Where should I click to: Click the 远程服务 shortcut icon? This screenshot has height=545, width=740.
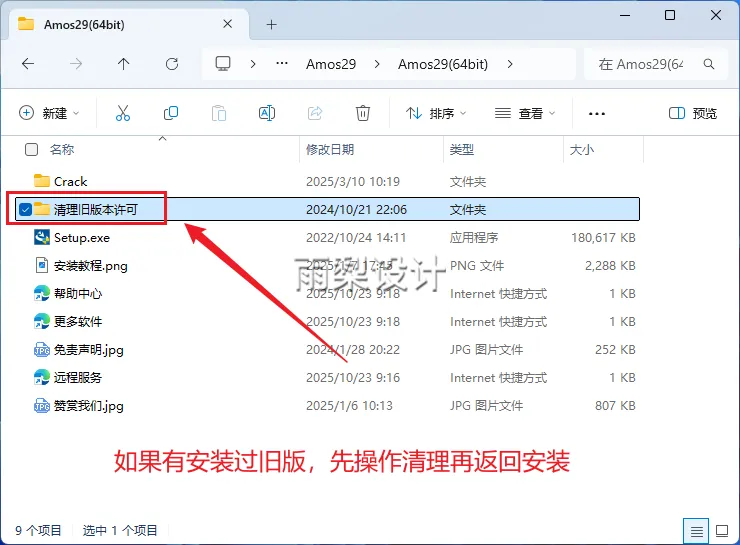click(42, 377)
